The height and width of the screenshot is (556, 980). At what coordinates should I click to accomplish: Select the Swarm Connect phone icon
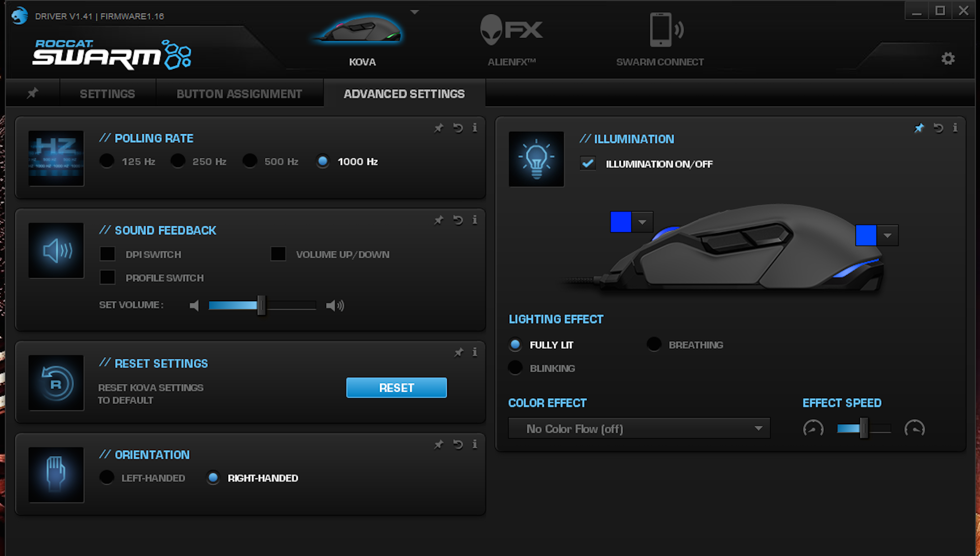pyautogui.click(x=666, y=30)
